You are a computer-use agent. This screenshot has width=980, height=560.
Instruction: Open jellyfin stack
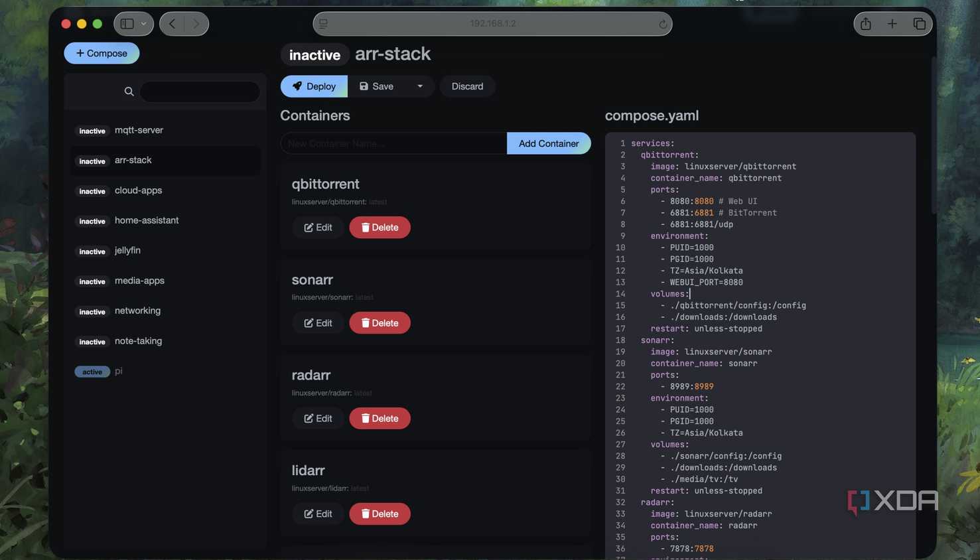165,251
